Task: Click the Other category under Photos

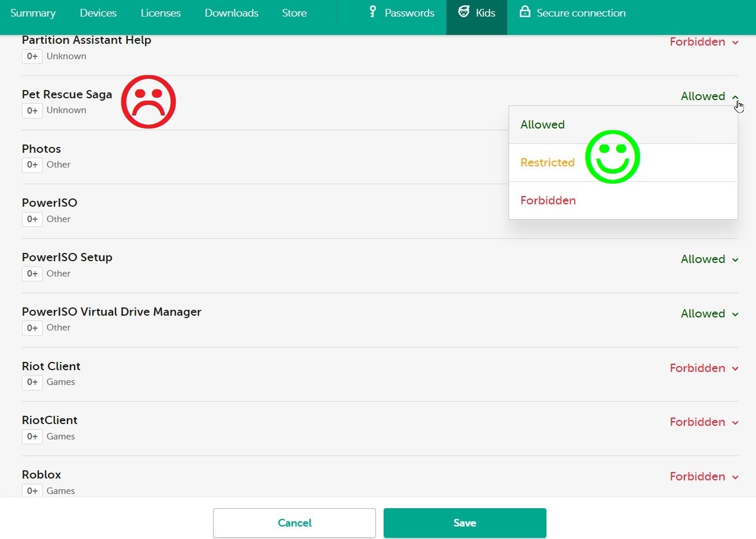Action: [x=59, y=165]
